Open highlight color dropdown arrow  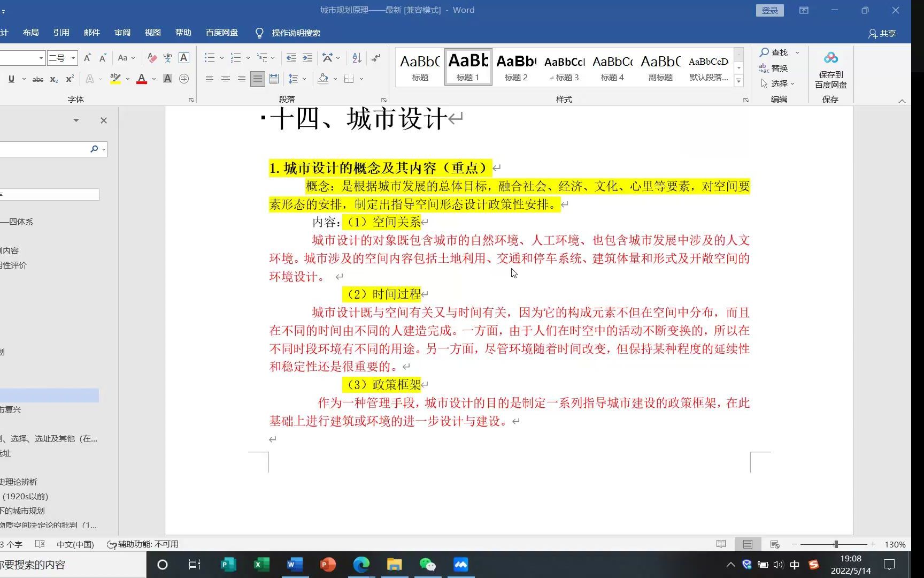(x=128, y=79)
